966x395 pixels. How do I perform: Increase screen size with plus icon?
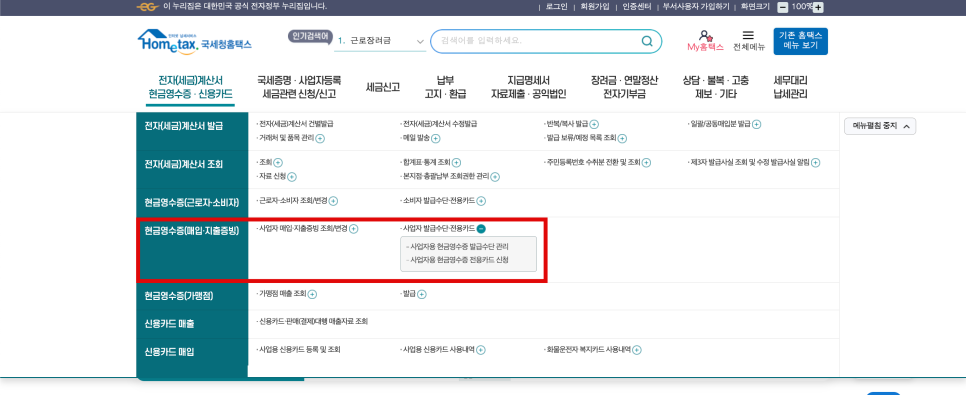[818, 7]
